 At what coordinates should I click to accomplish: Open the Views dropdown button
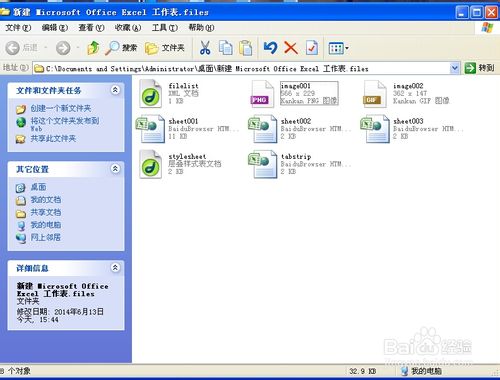338,49
